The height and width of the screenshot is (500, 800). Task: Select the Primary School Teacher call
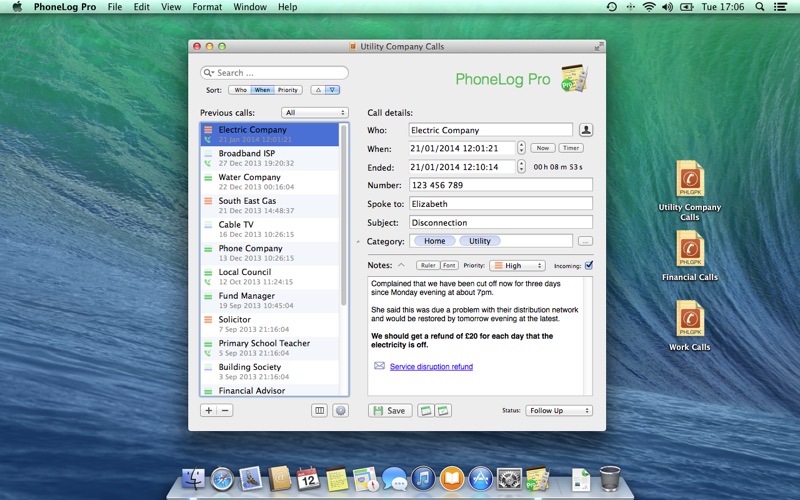click(270, 347)
